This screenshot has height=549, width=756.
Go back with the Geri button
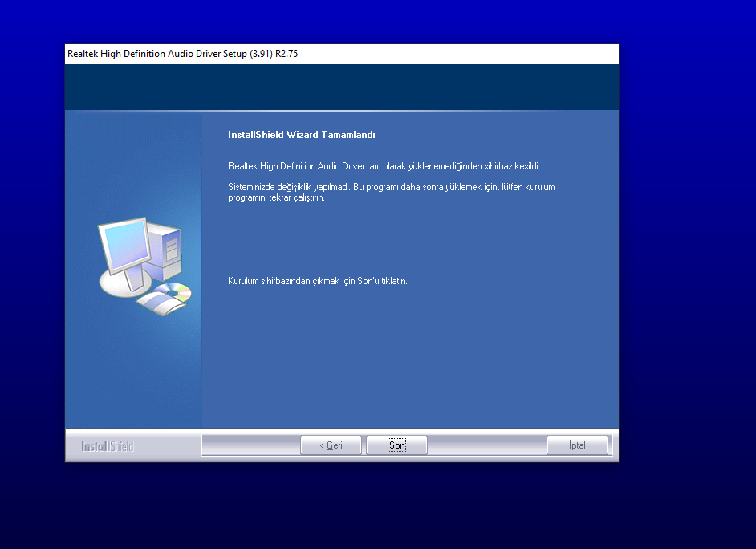331,445
